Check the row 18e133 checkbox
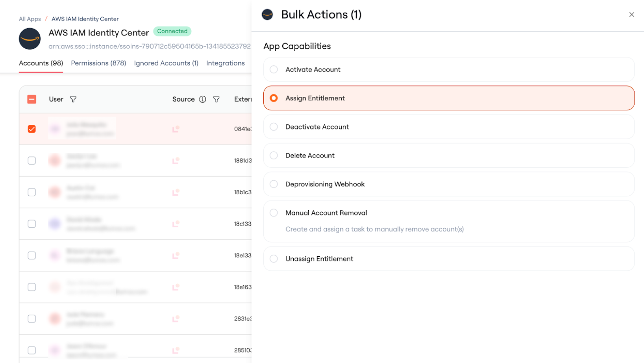The image size is (644, 363). click(32, 256)
